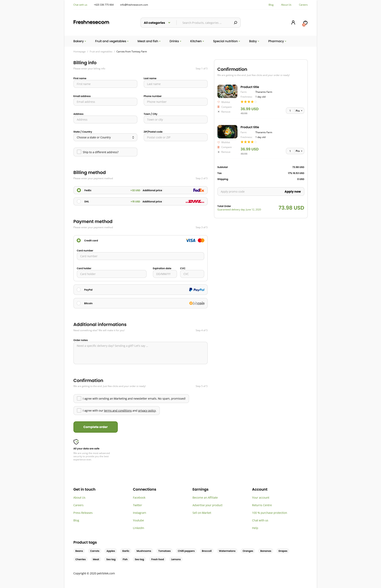Open the Fruit and vegetables menu
Screen dimensions: 381x588
(112, 41)
